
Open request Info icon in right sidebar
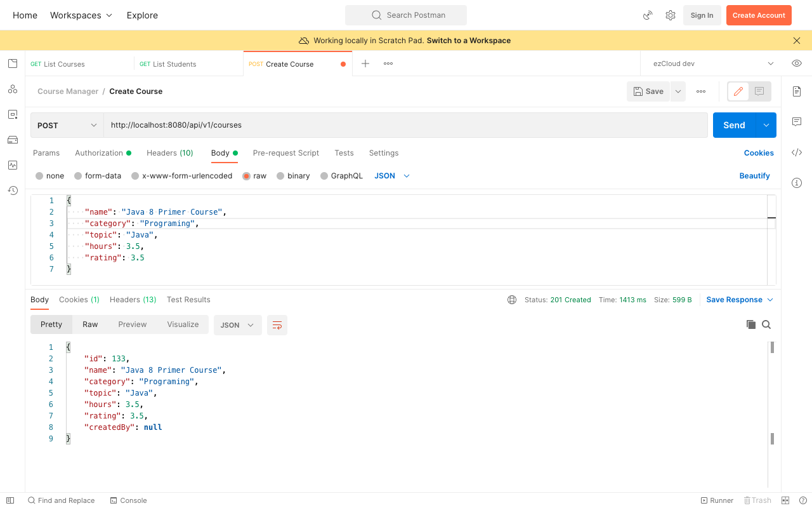pos(797,183)
